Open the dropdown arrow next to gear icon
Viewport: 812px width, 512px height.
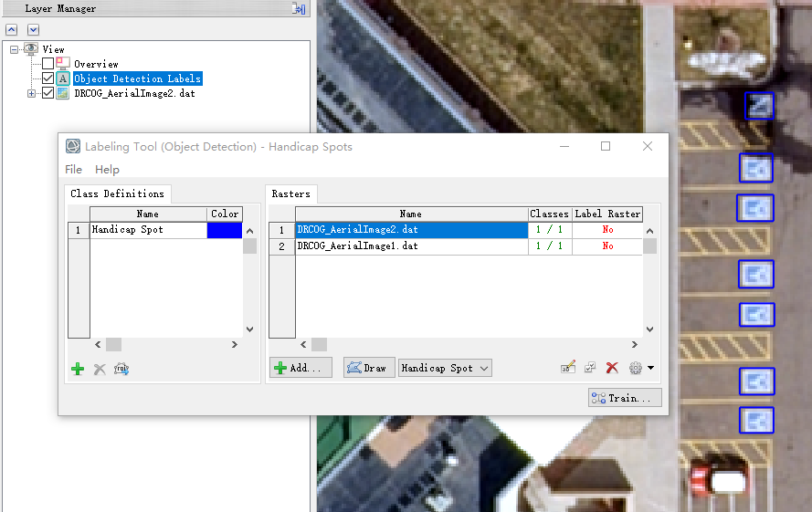[x=651, y=368]
